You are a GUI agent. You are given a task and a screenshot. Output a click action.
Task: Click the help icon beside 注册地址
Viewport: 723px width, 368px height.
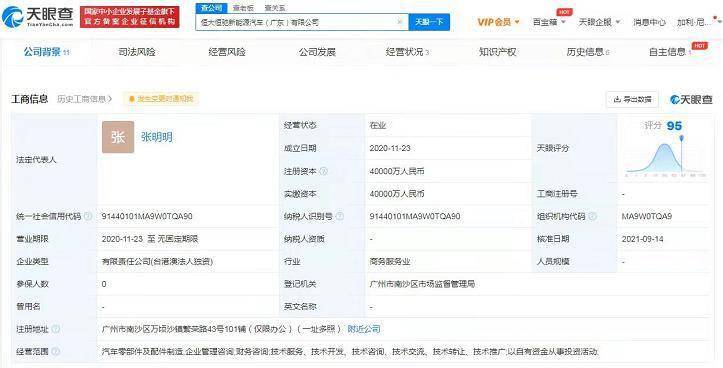pos(56,329)
